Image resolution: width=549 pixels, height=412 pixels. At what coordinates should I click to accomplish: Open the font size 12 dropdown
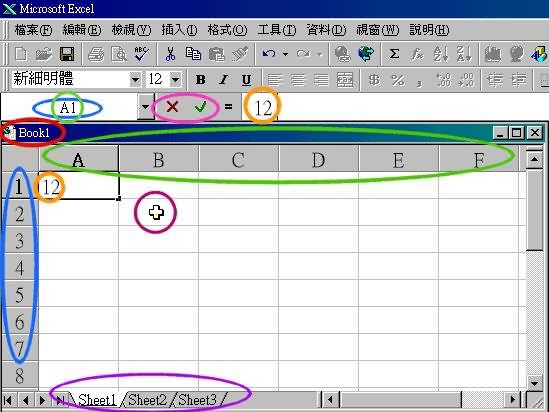pos(175,80)
